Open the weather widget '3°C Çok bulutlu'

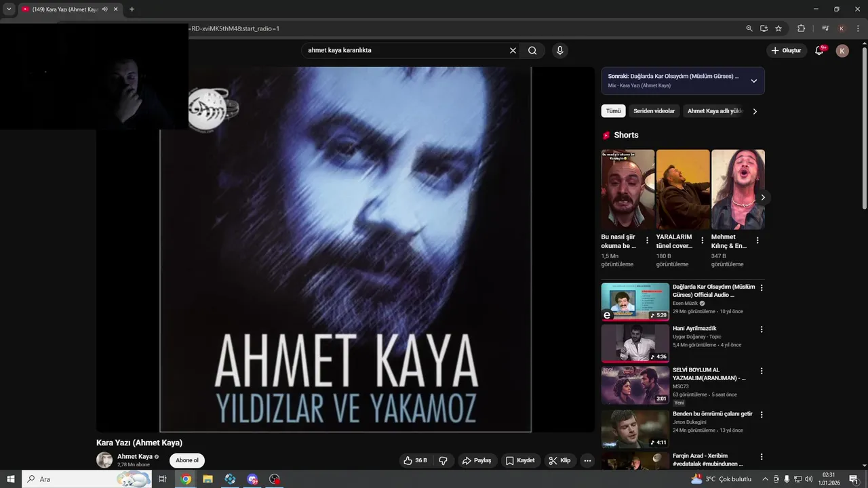[721, 479]
